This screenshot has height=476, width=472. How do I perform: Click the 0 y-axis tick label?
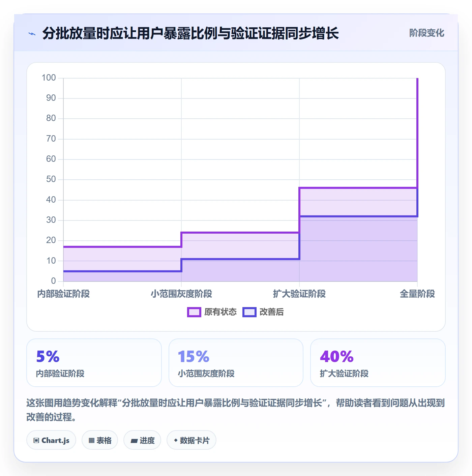click(x=53, y=281)
